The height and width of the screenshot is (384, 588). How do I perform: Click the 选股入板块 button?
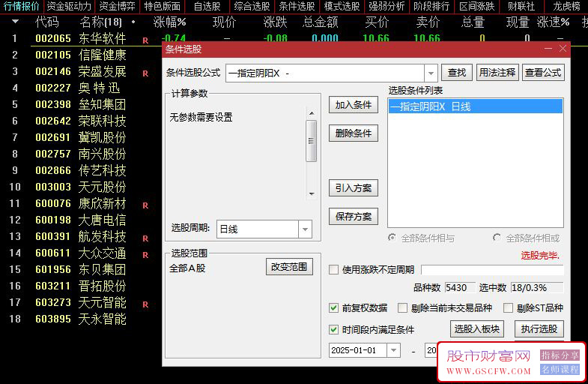point(477,329)
